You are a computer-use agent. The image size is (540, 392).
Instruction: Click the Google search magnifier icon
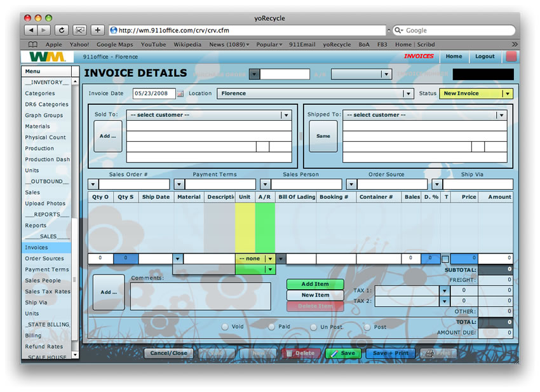[x=398, y=30]
